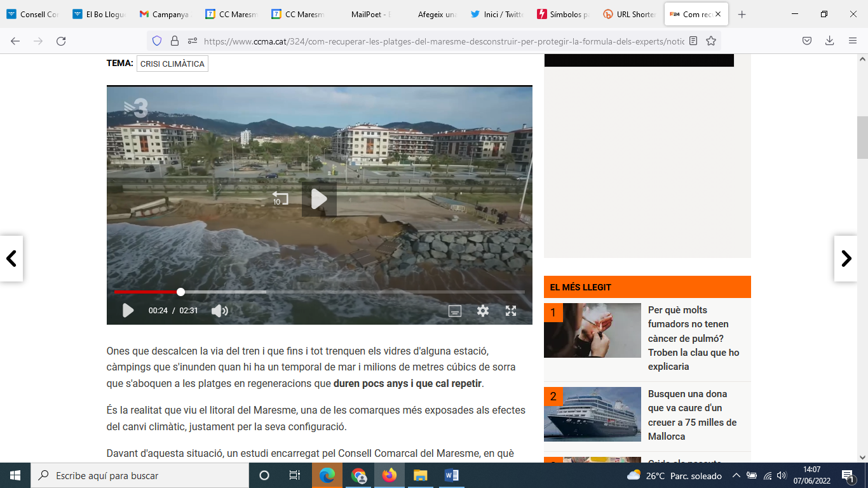Show site security padlock info

[x=175, y=41]
